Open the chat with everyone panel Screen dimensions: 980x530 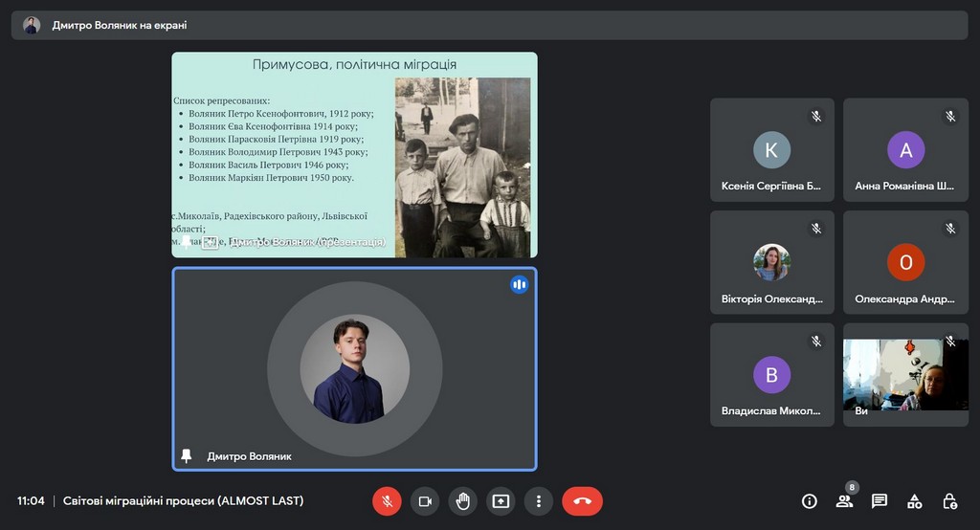click(880, 501)
